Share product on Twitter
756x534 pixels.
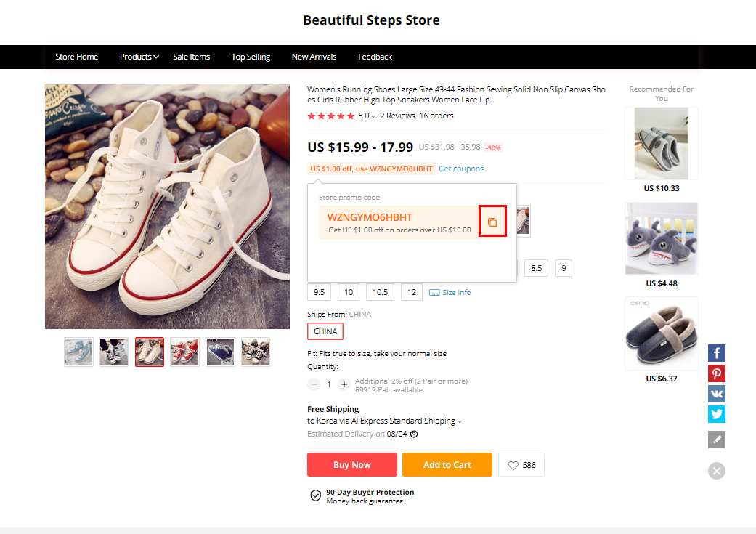coord(717,414)
